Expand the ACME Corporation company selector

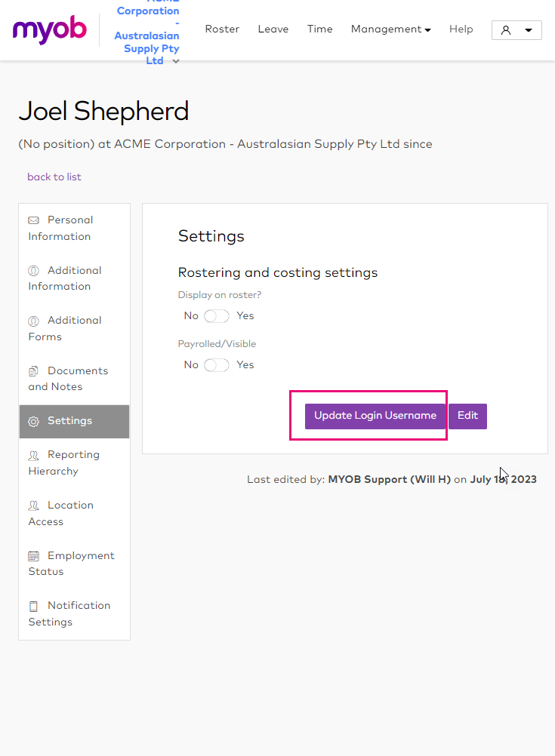click(176, 61)
